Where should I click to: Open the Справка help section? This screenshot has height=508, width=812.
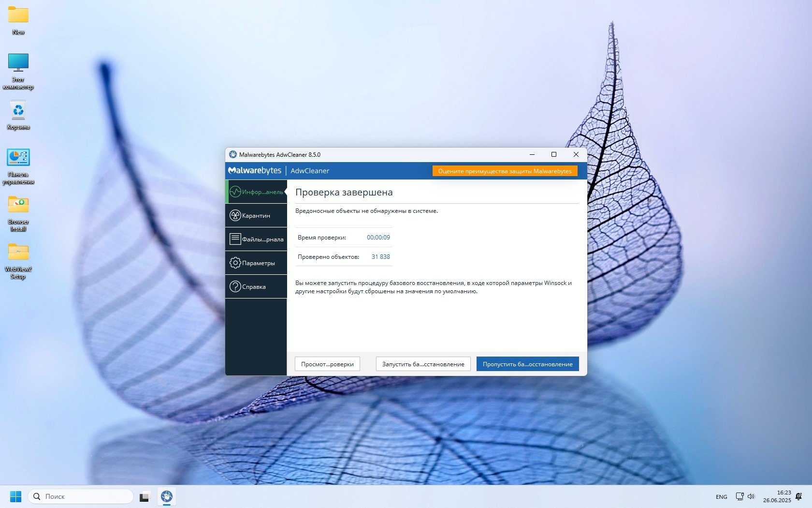(x=256, y=287)
